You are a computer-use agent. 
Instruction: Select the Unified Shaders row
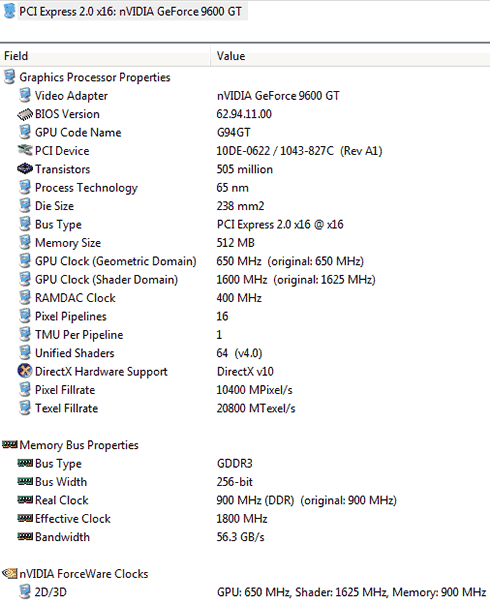(x=245, y=353)
